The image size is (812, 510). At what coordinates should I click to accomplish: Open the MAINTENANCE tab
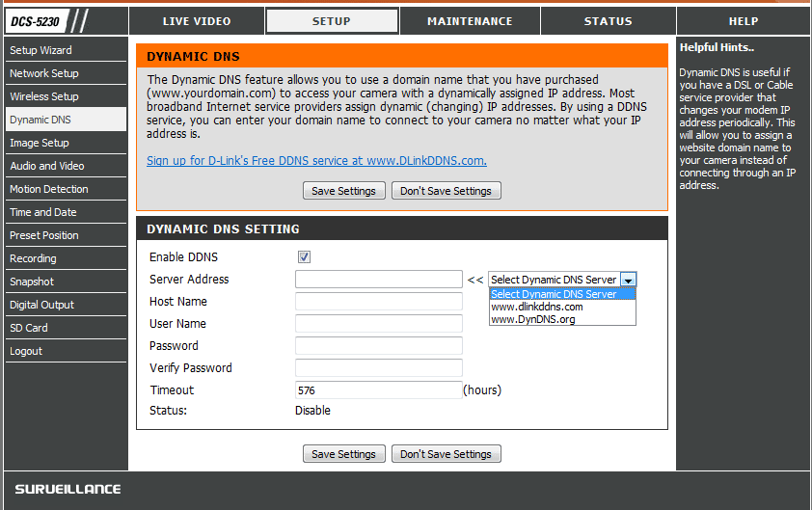[470, 21]
